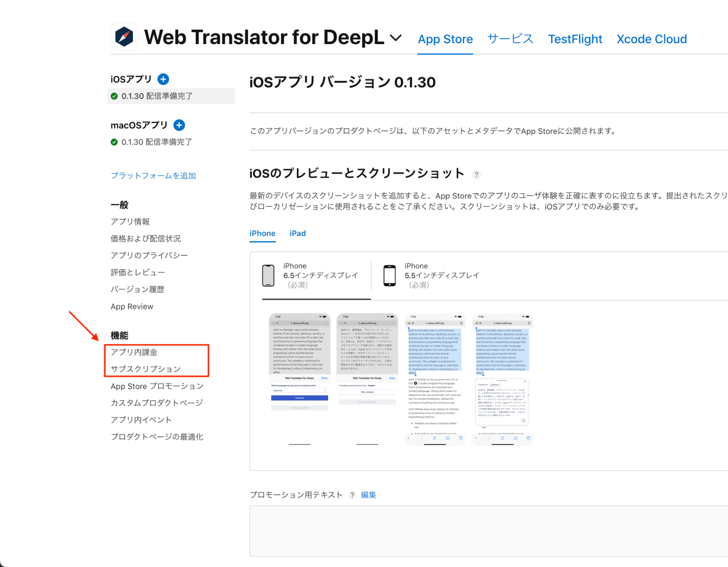Screen dimensions: 728x567
Task: Click the iPhone 5.5インチ device icon
Action: [x=389, y=275]
